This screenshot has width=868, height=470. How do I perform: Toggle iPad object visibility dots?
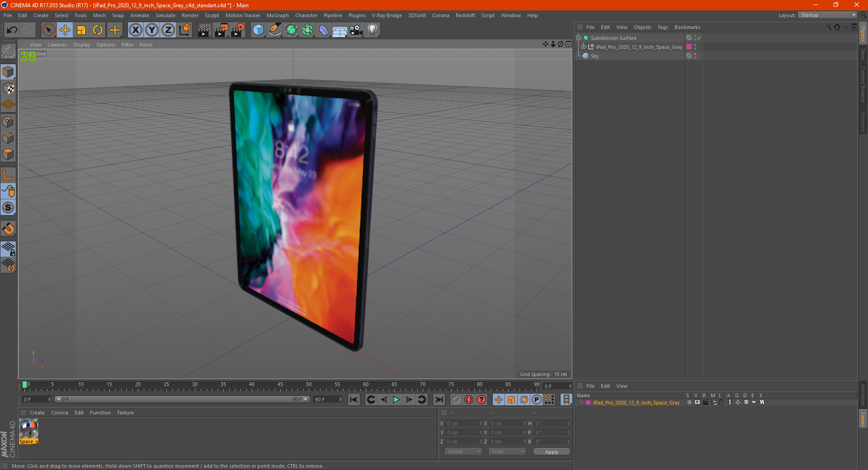pos(695,47)
